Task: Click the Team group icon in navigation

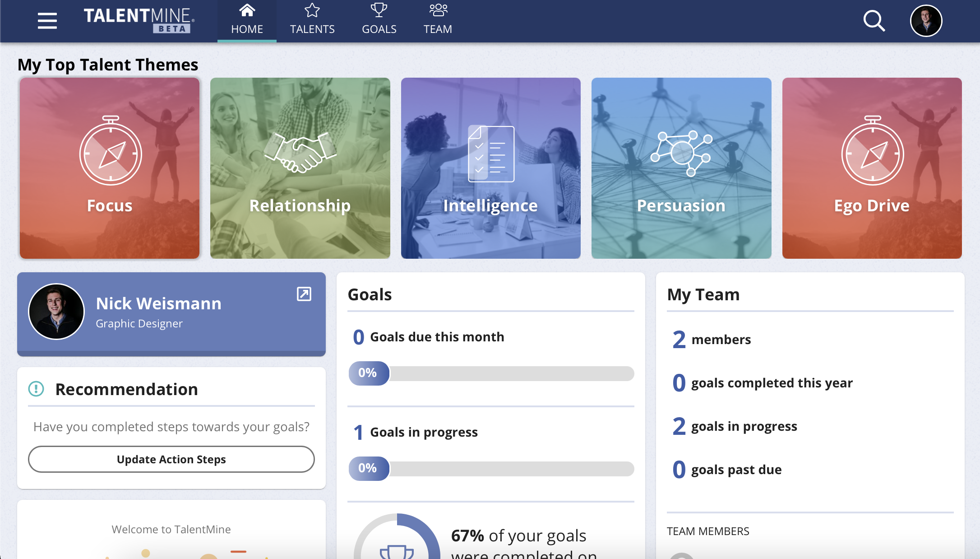Action: pyautogui.click(x=438, y=9)
